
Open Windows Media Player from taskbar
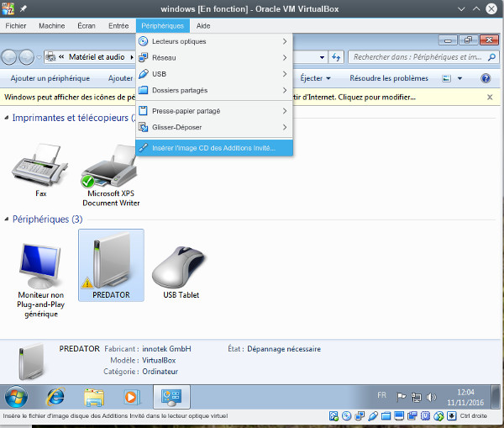coord(131,396)
